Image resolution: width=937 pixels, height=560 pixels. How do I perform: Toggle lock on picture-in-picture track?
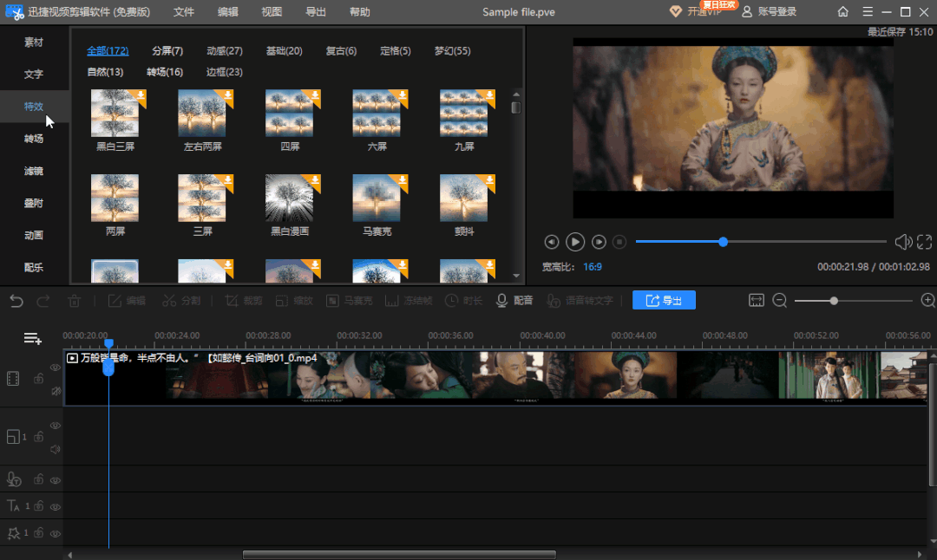[39, 436]
